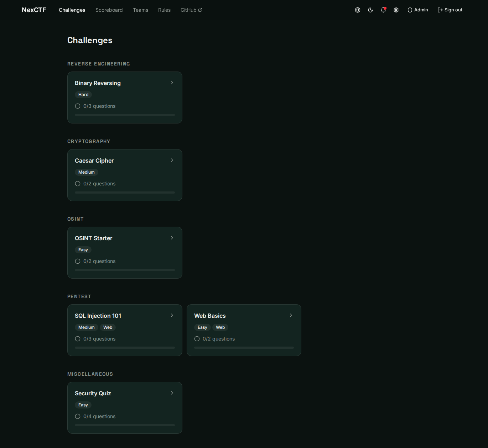Open the notifications bell

point(383,10)
